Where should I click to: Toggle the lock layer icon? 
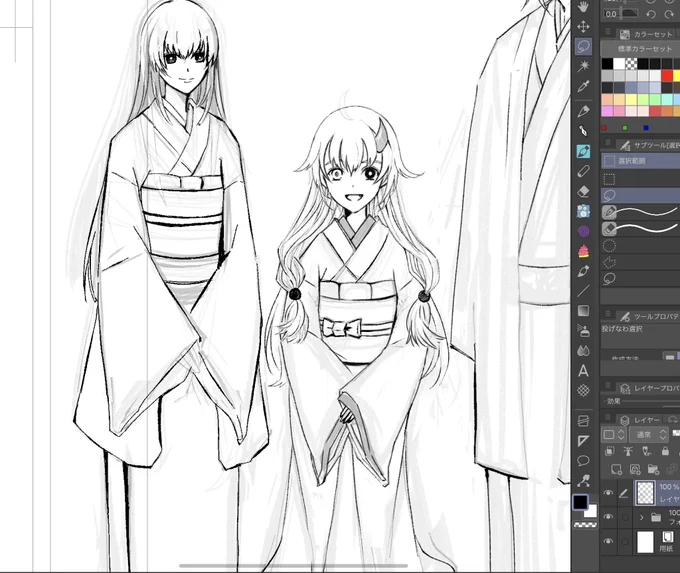pos(665,452)
